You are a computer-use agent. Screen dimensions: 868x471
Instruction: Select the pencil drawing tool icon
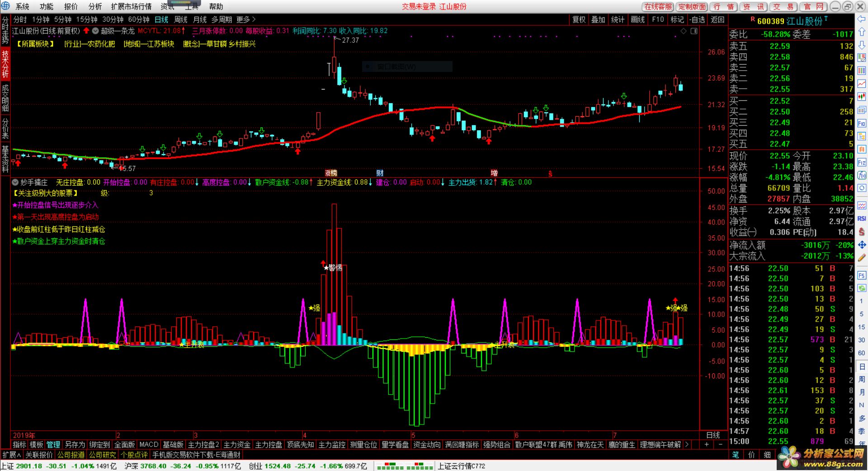click(x=862, y=258)
